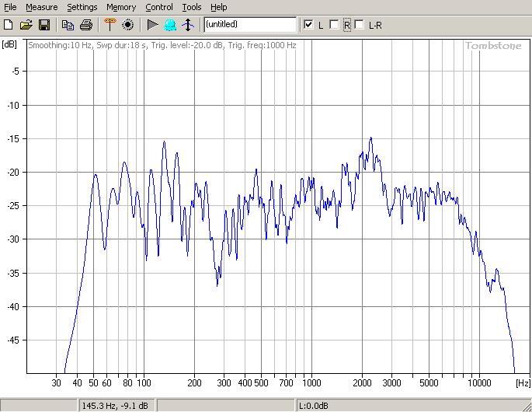
Task: Open the Tools menu
Action: coord(191,7)
